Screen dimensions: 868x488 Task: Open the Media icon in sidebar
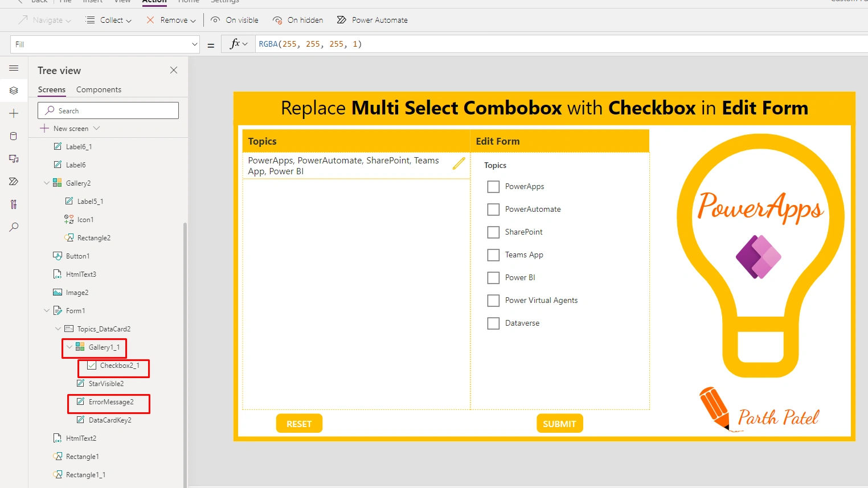click(14, 159)
